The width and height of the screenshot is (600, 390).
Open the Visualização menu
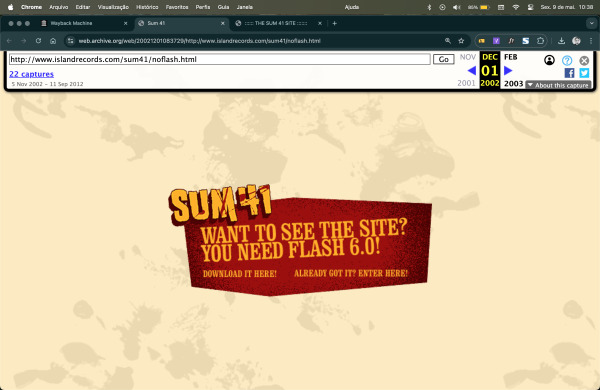click(x=113, y=7)
